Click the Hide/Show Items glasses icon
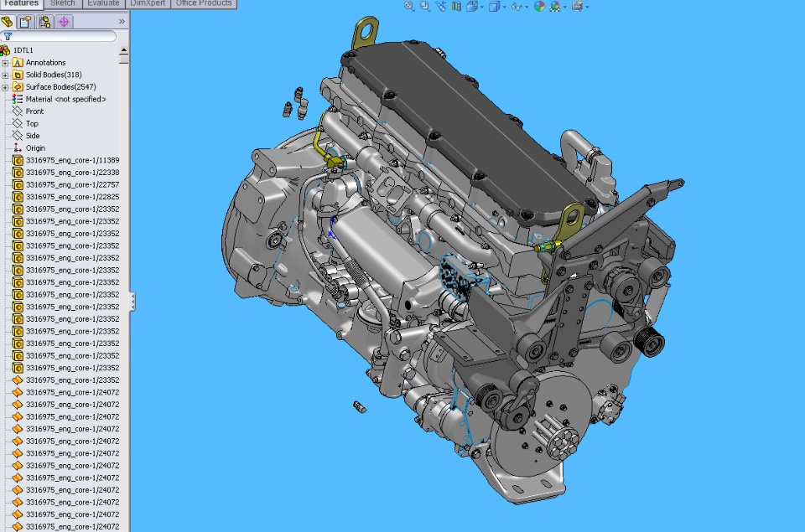Screen dimensions: 805x532 (517, 6)
